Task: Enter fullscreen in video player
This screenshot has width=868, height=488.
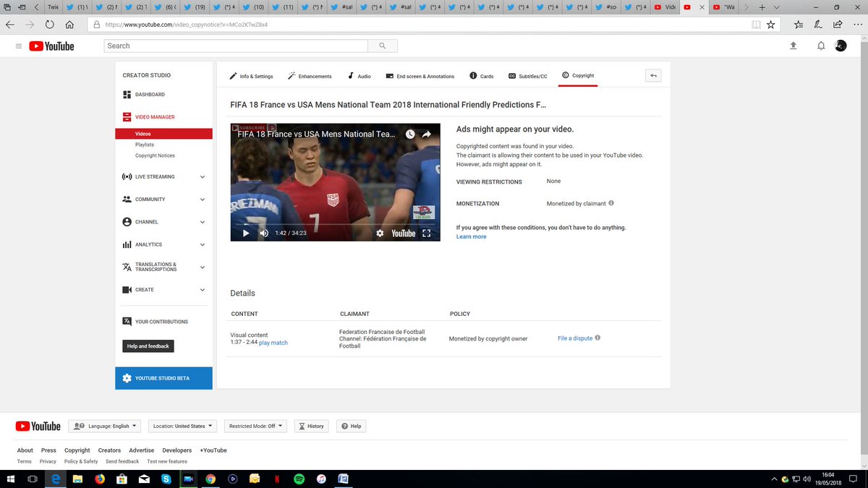Action: pyautogui.click(x=426, y=233)
